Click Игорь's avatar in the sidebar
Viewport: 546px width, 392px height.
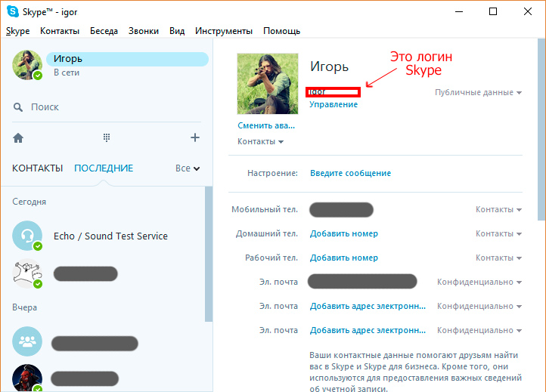click(27, 65)
